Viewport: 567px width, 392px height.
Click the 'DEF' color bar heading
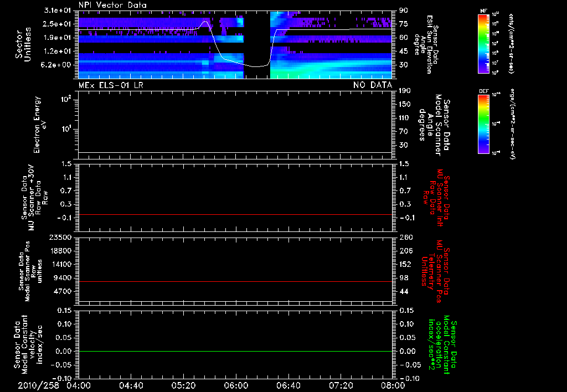[483, 91]
